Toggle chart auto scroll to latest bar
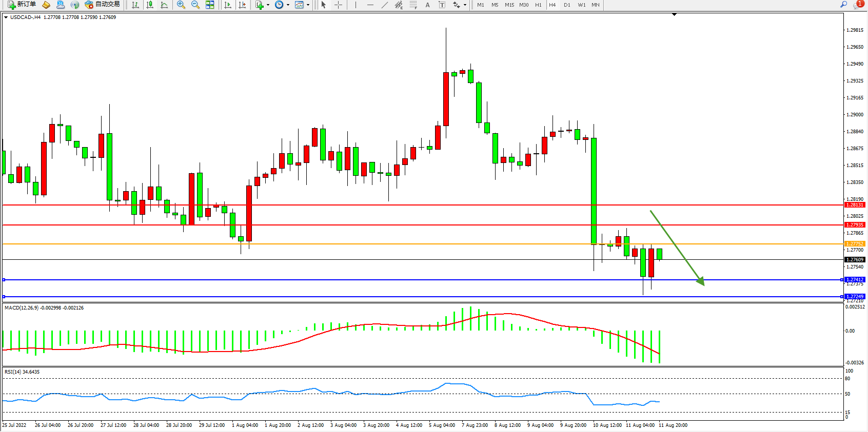Image resolution: width=868 pixels, height=432 pixels. tap(228, 5)
